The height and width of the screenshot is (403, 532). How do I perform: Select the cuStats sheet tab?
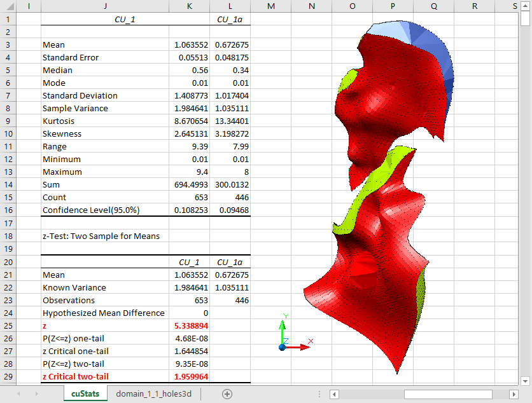click(85, 394)
